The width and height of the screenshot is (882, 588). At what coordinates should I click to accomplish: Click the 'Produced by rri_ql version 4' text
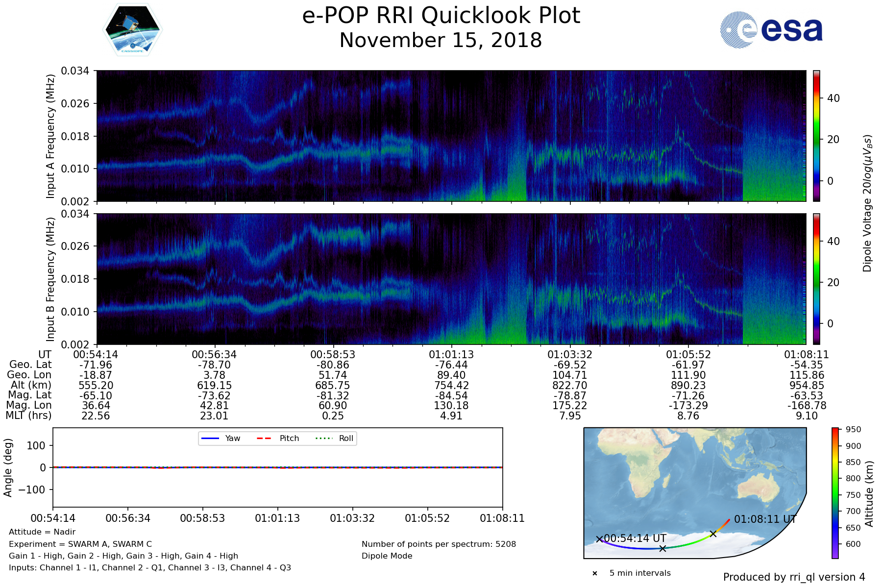tap(794, 577)
